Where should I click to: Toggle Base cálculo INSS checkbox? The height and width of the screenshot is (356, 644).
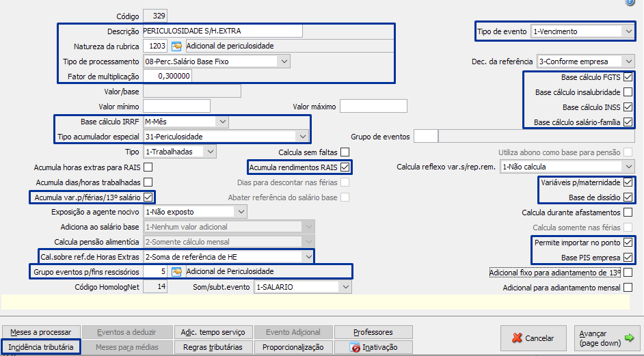(628, 107)
